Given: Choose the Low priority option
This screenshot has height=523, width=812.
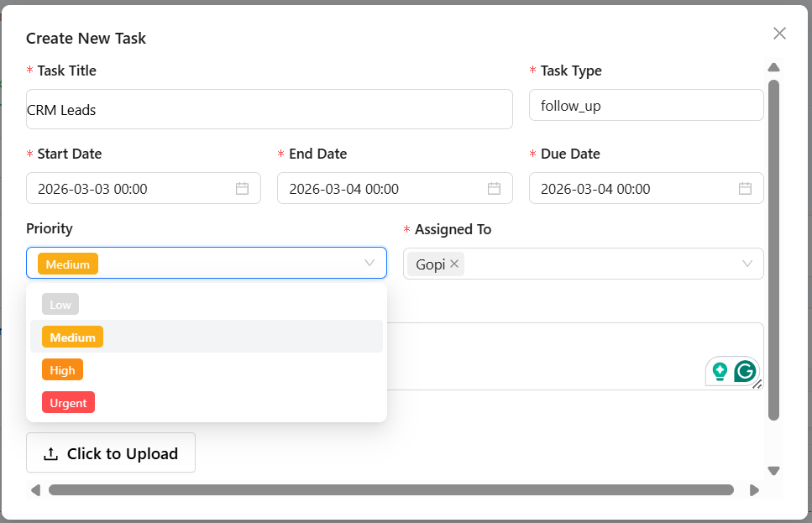Looking at the screenshot, I should click(60, 304).
